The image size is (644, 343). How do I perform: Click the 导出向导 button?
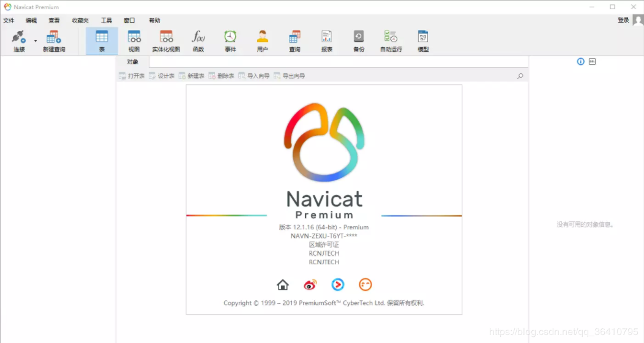[x=290, y=76]
